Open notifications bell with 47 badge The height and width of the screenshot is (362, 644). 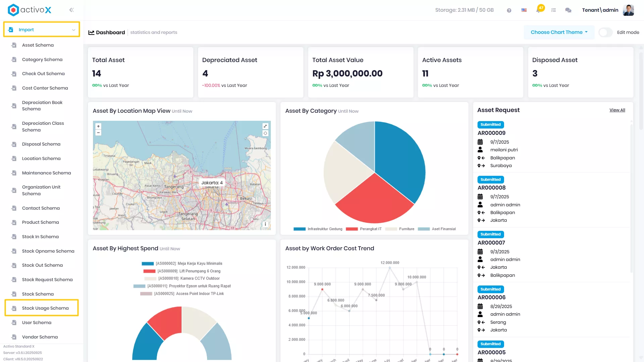point(539,9)
